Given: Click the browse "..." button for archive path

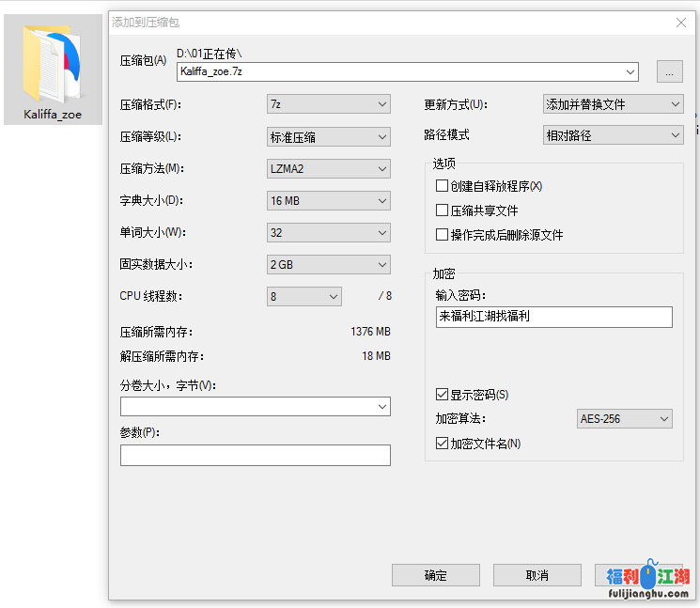Looking at the screenshot, I should (x=669, y=71).
